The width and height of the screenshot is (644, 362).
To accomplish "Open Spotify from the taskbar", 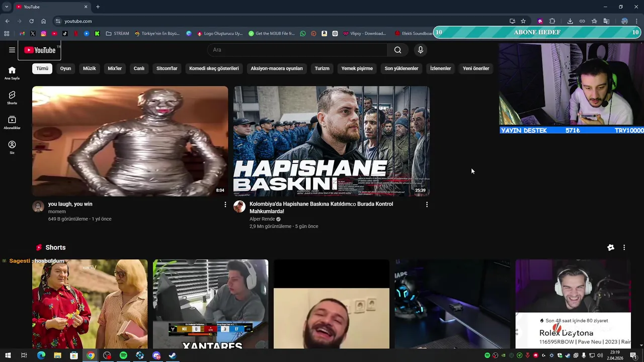I will click(123, 355).
